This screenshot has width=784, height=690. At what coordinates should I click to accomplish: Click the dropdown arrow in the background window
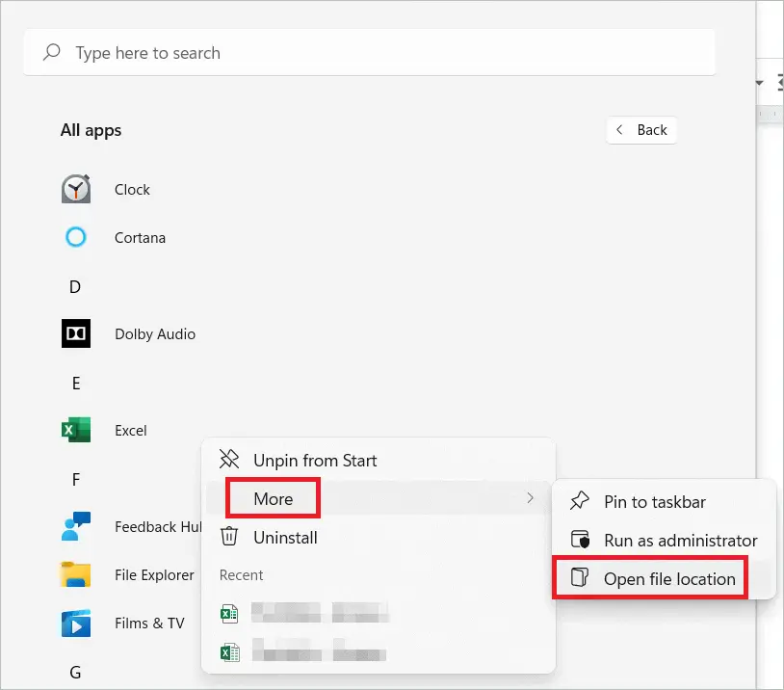760,83
